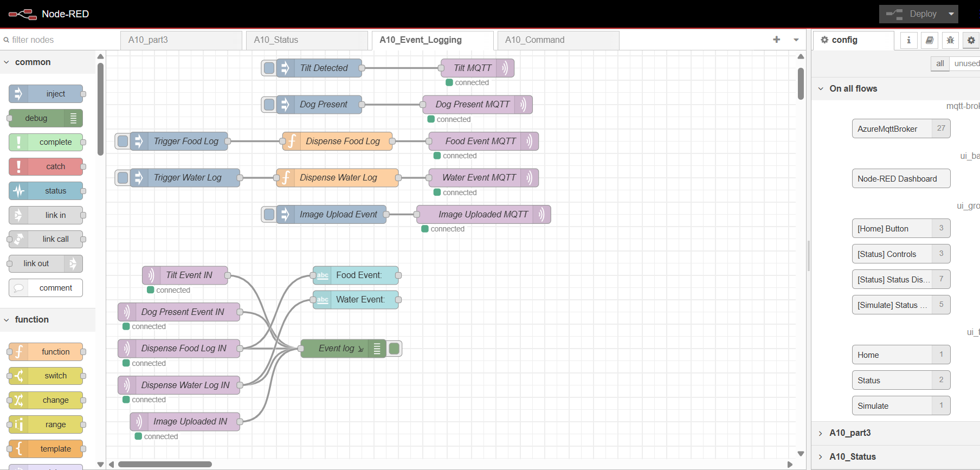Open the help book sidebar icon
Screen dimensions: 980x470
click(930, 40)
